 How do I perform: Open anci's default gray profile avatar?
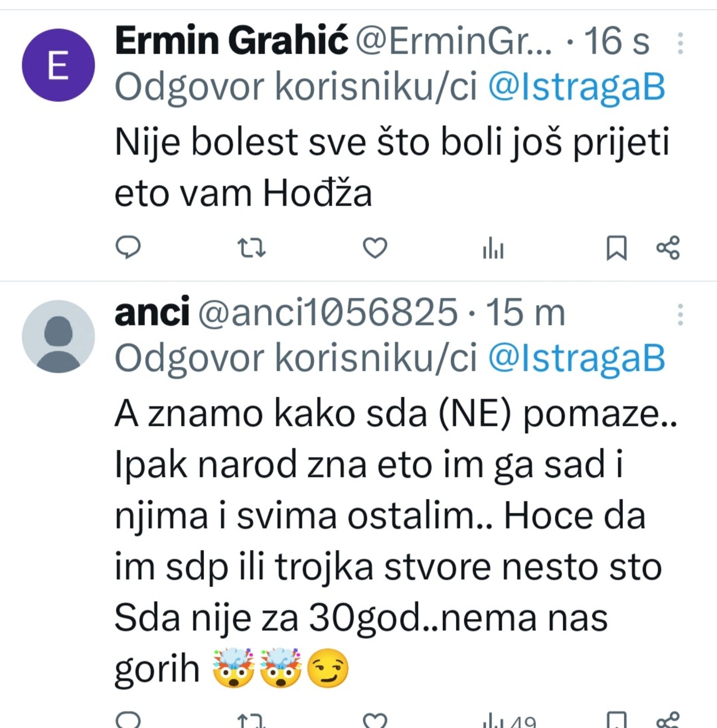click(x=58, y=337)
